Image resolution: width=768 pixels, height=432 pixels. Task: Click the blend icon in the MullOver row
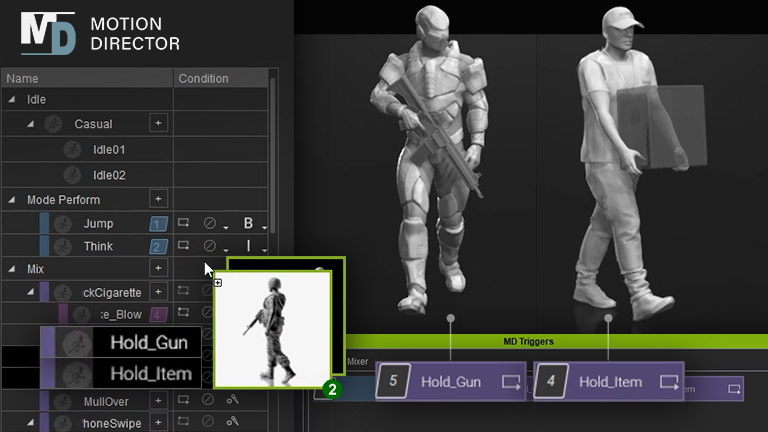(233, 401)
